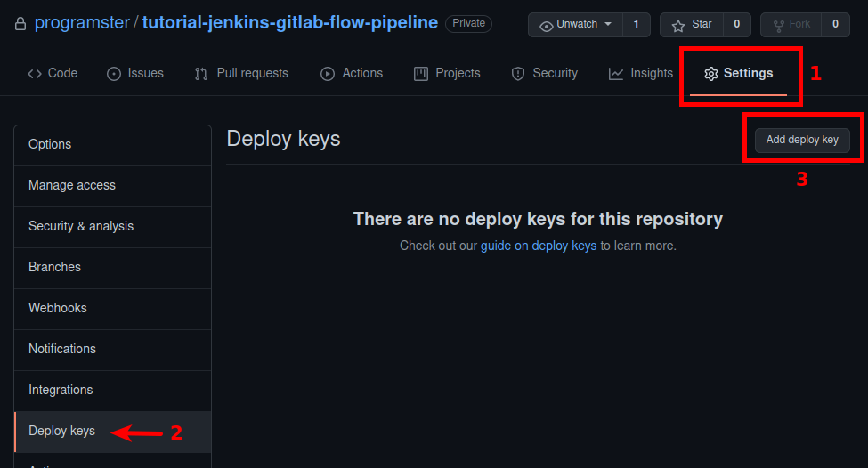Star this repository

pos(692,24)
